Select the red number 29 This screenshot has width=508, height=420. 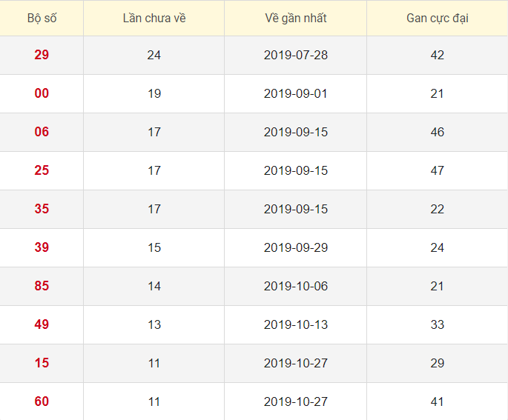tap(42, 55)
